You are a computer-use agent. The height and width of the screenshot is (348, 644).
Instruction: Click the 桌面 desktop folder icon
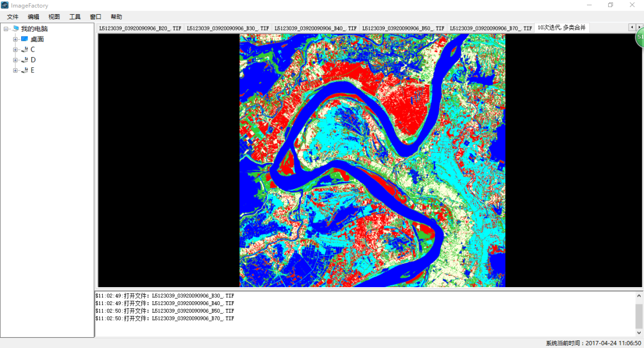click(24, 39)
